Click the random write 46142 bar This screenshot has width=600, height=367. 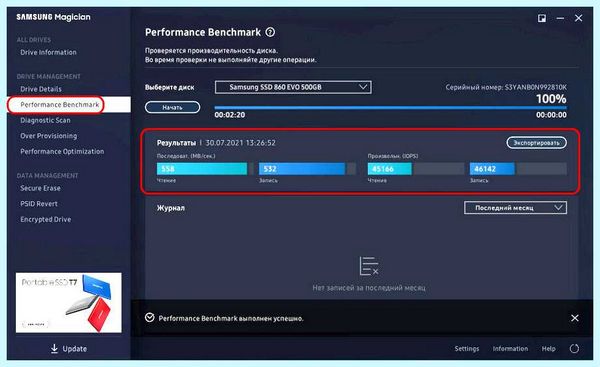(x=518, y=169)
